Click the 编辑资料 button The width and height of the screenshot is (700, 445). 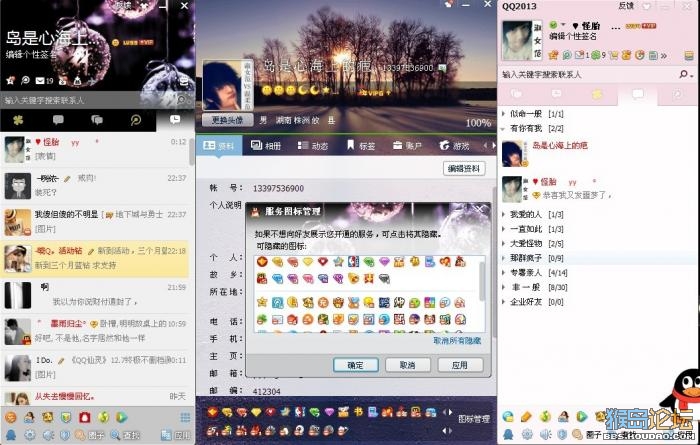click(x=464, y=168)
